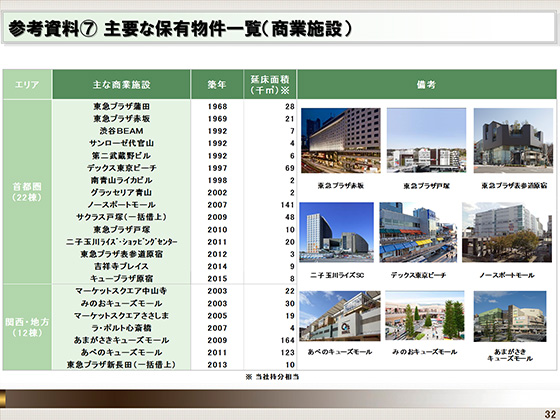The height and width of the screenshot is (420, 560).
Task: Click the 2015 build year of キュープラザ原宿
Action: tap(217, 279)
